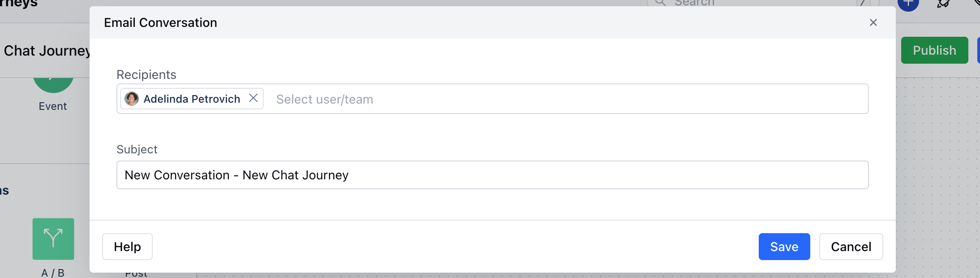Click the A/B split node icon
Image resolution: width=980 pixels, height=278 pixels.
coord(53,239)
